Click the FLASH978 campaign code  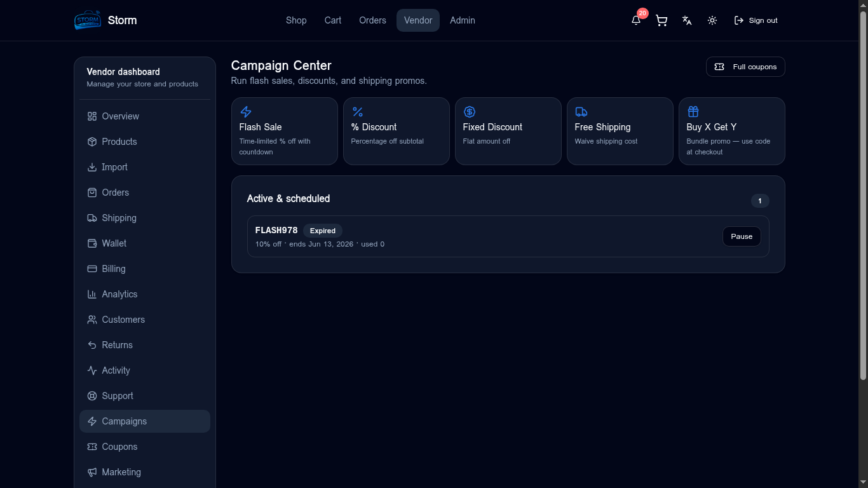(276, 230)
